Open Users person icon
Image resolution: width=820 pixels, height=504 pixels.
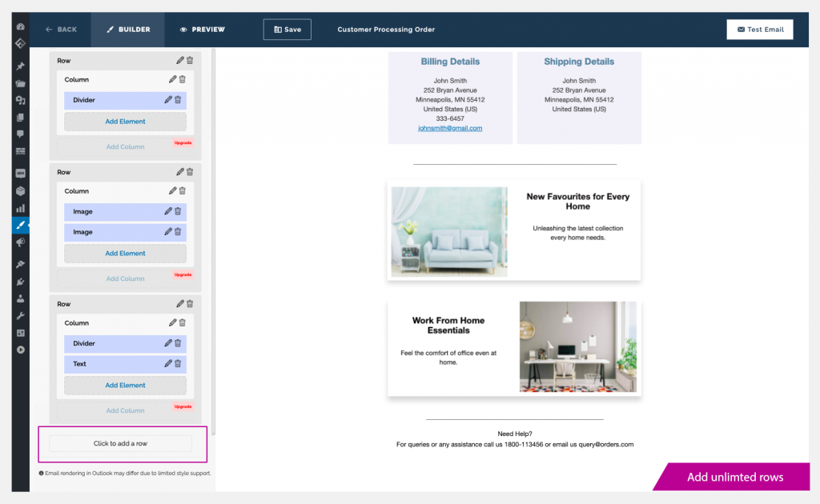20,298
